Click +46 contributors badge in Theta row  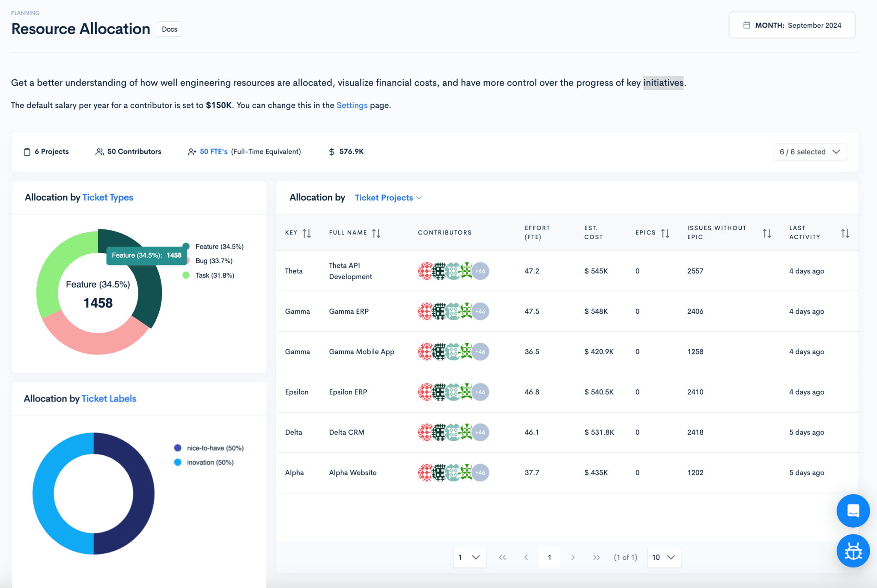(x=480, y=271)
